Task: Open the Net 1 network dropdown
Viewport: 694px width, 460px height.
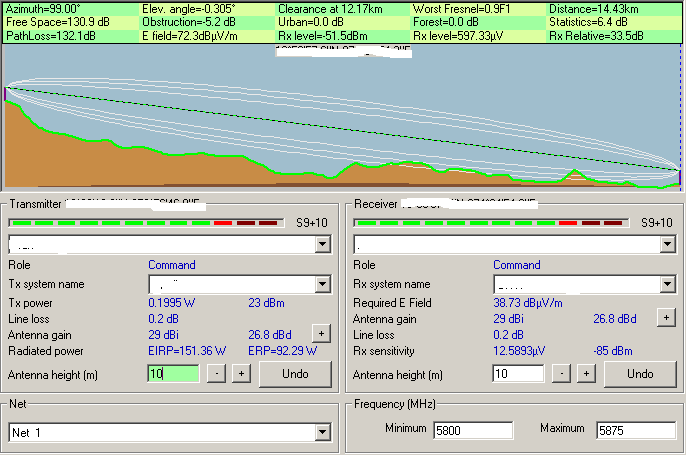Action: coord(321,433)
